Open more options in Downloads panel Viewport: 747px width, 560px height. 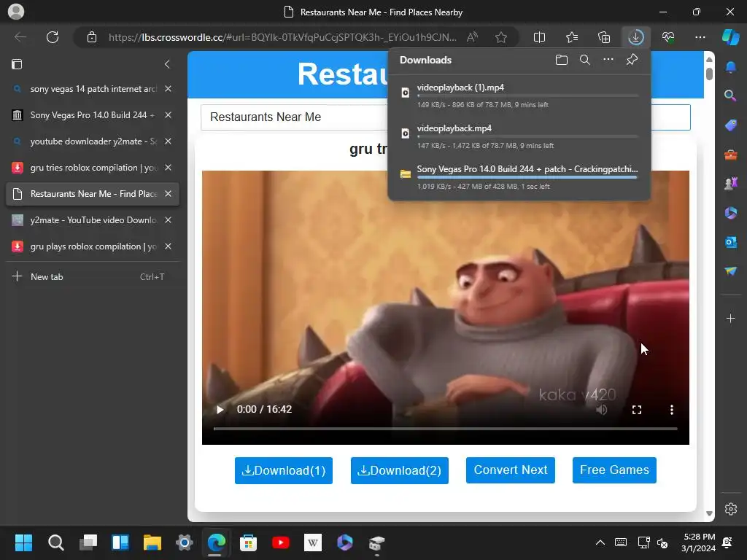[x=608, y=60]
